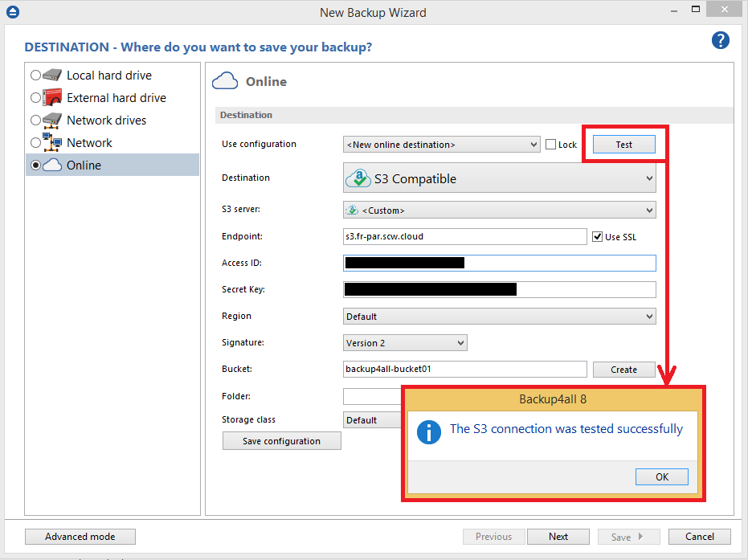Click the Network drives icon
Viewport: 748px width, 560px height.
pos(52,121)
